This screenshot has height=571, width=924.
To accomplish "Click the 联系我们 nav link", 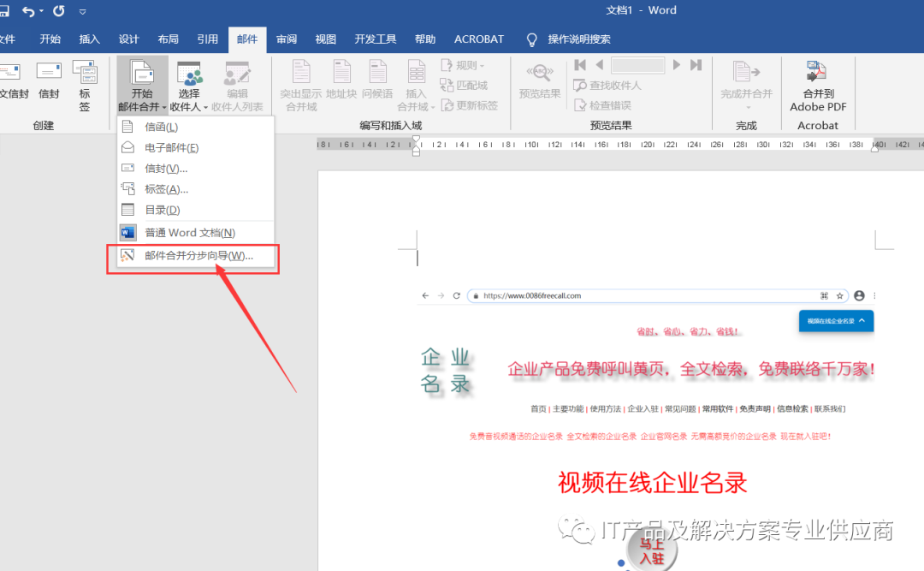I will (x=830, y=408).
